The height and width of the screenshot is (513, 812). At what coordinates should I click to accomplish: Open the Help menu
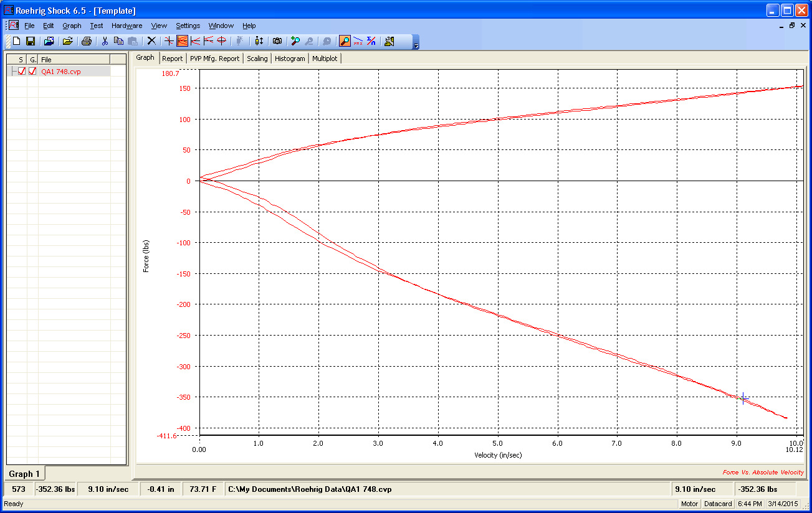(x=249, y=26)
